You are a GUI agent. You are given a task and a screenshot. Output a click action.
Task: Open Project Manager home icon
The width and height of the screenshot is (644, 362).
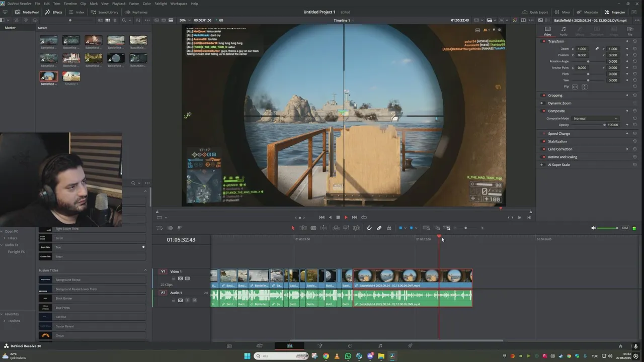pos(620,346)
